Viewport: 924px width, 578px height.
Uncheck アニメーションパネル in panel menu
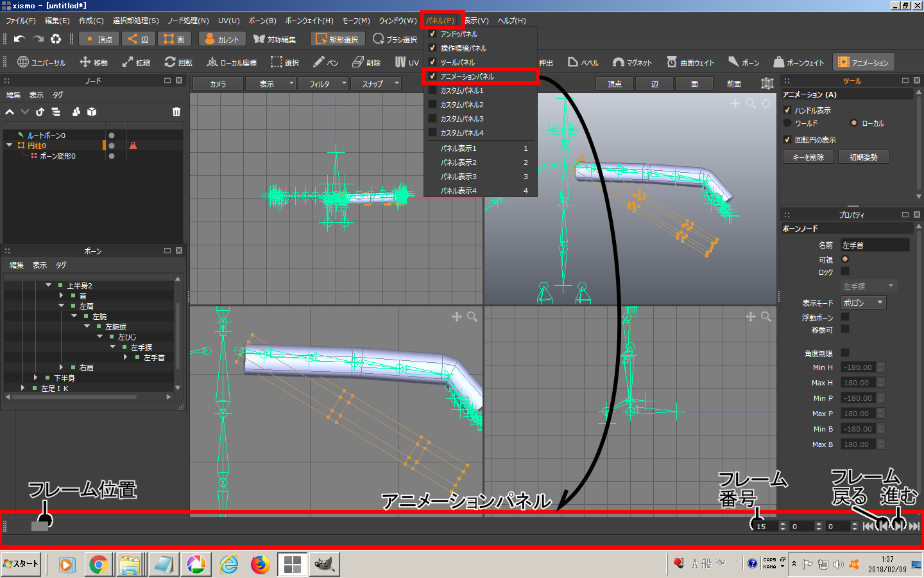[x=432, y=76]
